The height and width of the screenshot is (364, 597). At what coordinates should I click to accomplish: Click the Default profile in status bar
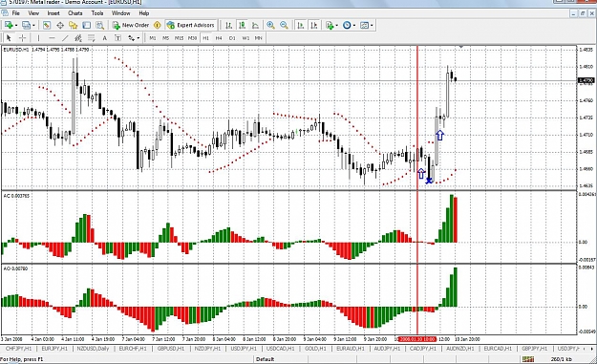265,359
